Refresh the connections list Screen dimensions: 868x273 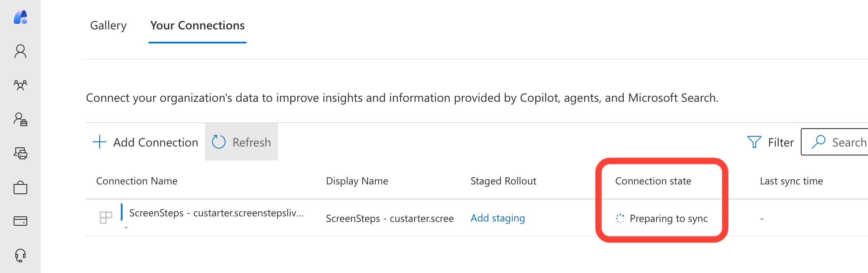click(x=242, y=142)
